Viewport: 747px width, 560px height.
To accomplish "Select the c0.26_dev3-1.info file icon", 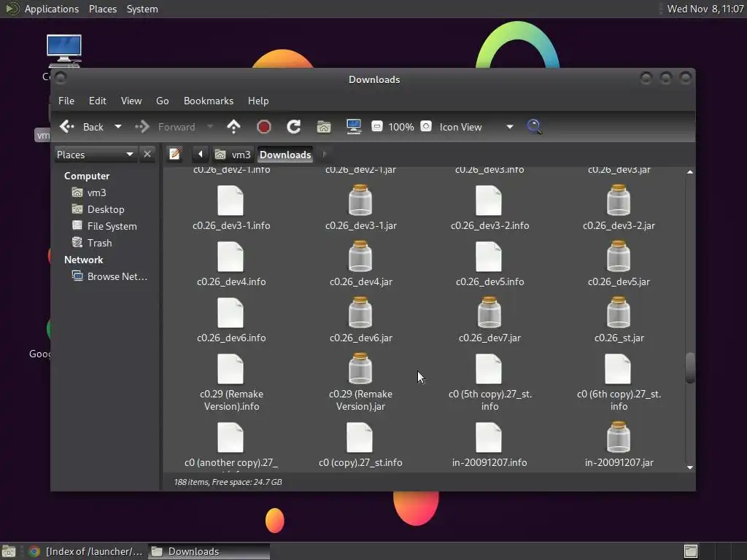I will point(231,201).
